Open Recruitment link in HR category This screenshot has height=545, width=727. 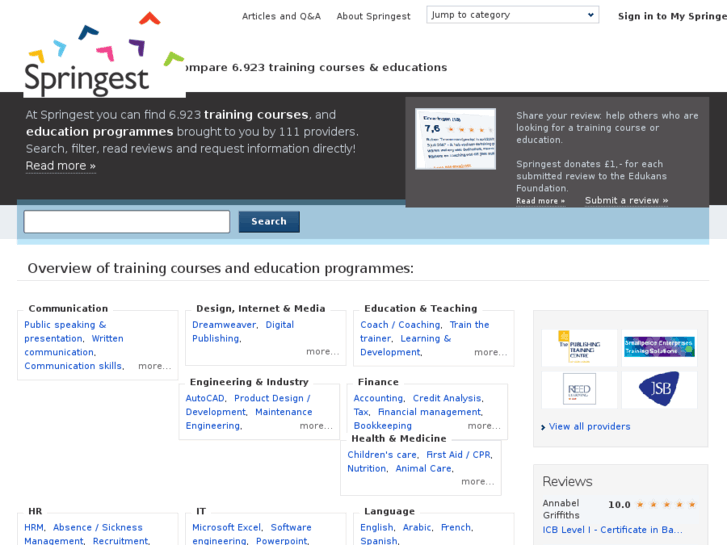(x=121, y=541)
